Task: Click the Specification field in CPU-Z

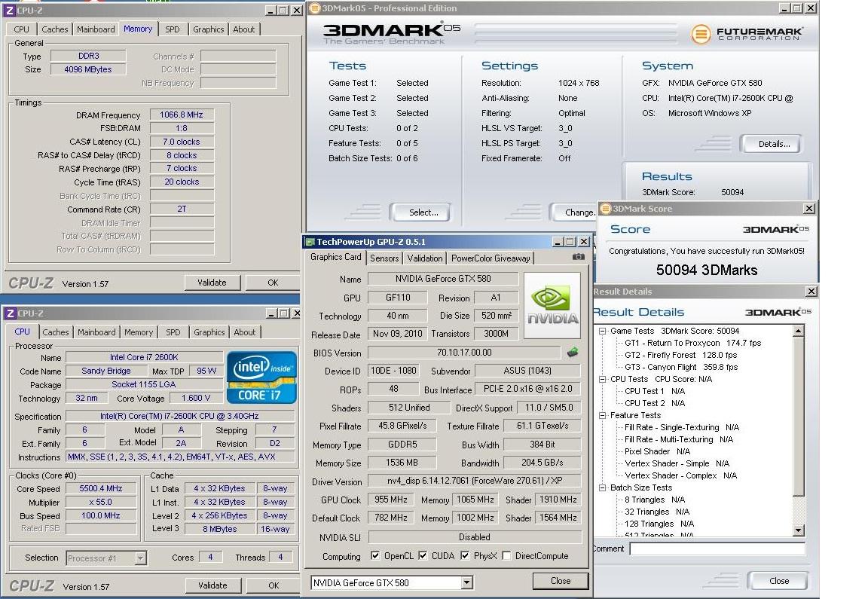Action: 180,417
